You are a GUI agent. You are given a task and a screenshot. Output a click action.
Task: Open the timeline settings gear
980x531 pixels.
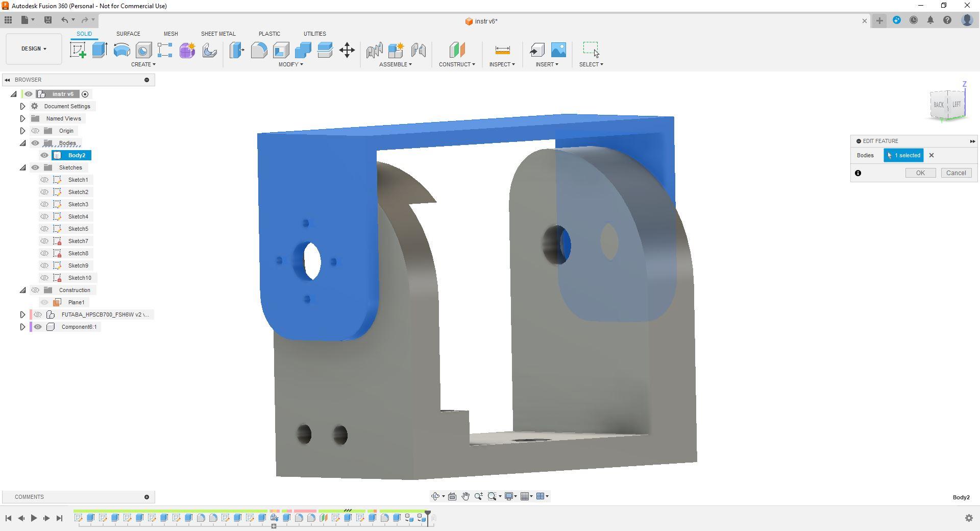coord(969,518)
